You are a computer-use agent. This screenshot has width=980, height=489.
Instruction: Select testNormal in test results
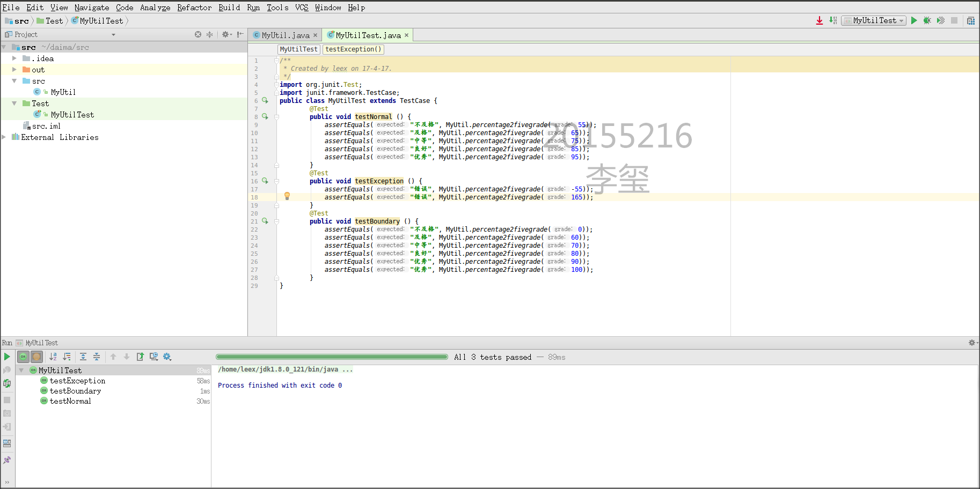coord(70,401)
